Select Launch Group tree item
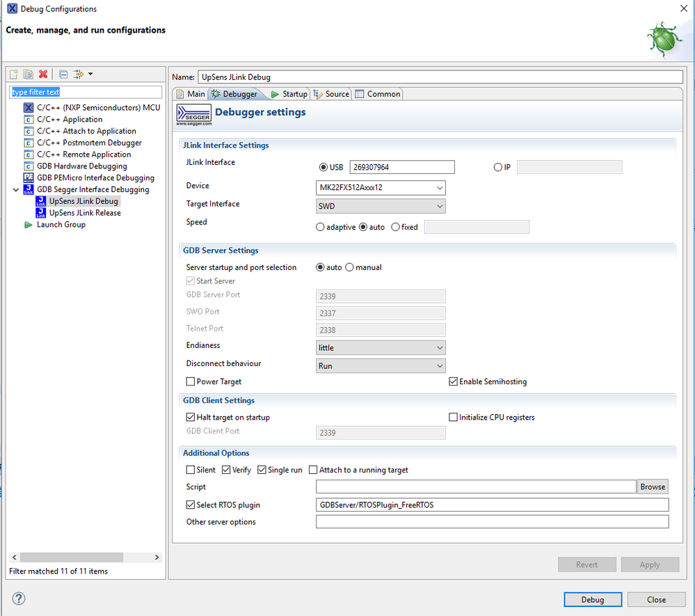 (61, 224)
